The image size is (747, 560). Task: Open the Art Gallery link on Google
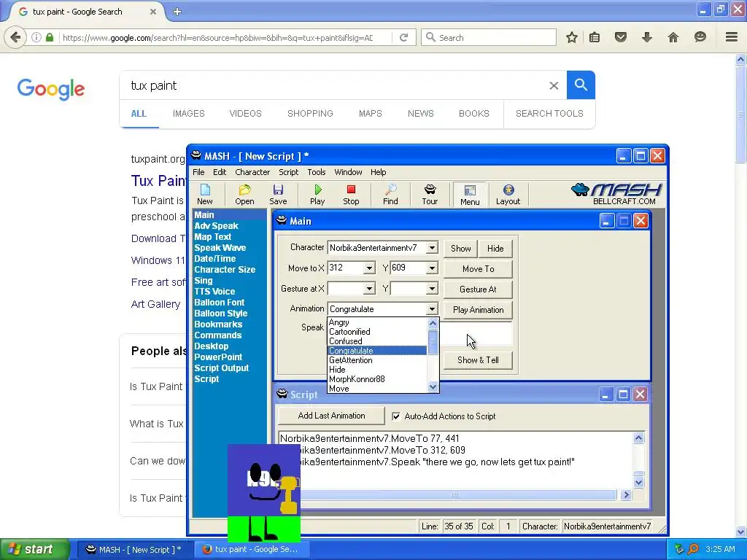coord(156,304)
